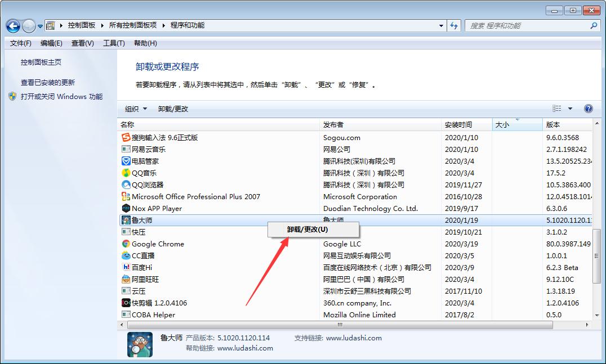
Task: Click the horizontal scrollbar left arrow
Action: pyautogui.click(x=122, y=325)
